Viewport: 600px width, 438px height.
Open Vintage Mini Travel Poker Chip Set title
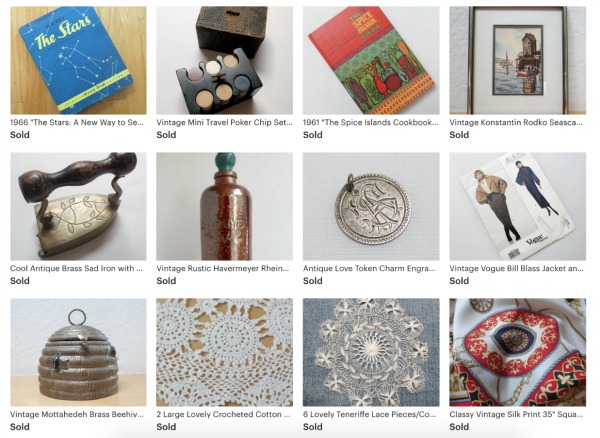tap(224, 122)
